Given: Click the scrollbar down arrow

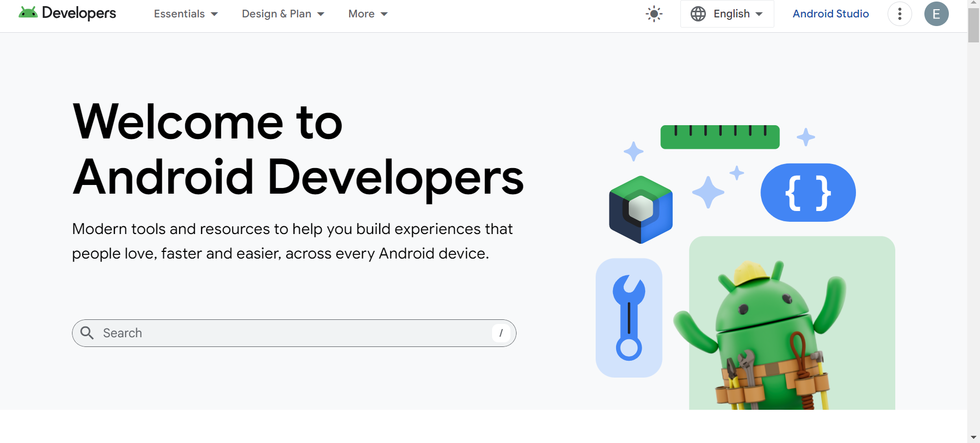Looking at the screenshot, I should tap(973, 438).
